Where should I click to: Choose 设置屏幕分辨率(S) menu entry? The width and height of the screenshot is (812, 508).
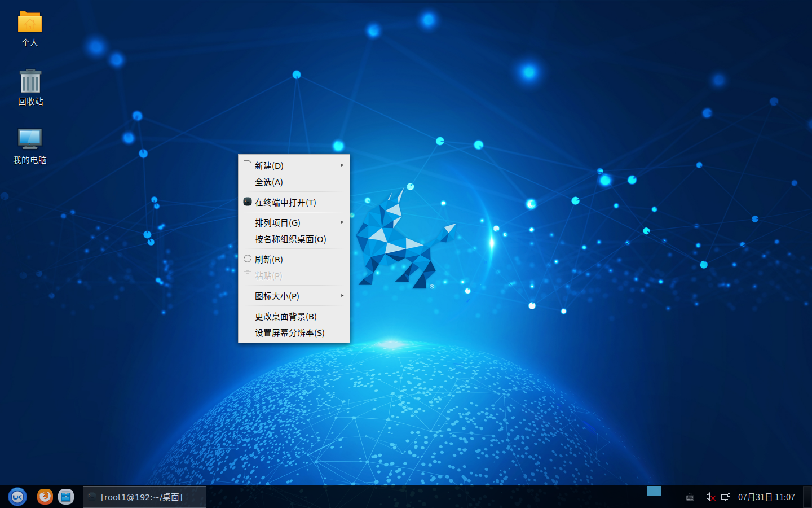coord(294,333)
